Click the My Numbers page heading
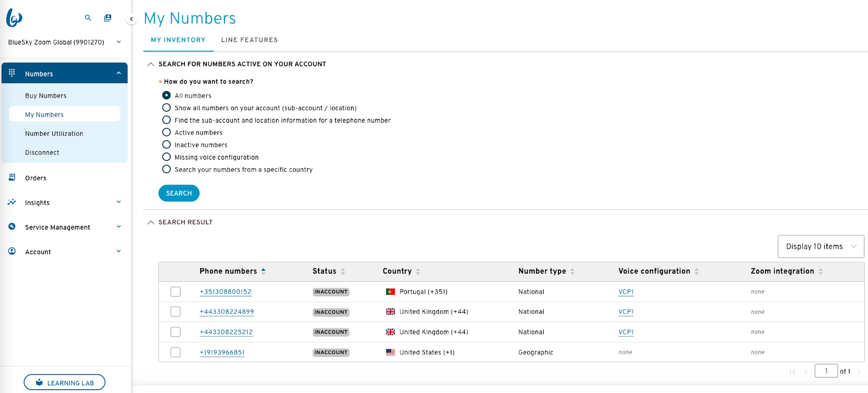This screenshot has height=393, width=868. tap(190, 18)
